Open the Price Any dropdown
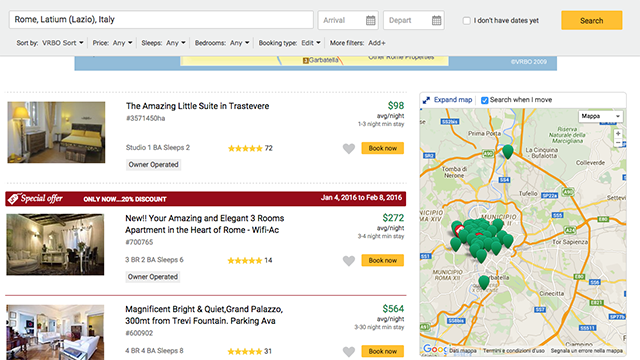This screenshot has height=360, width=640. [122, 43]
